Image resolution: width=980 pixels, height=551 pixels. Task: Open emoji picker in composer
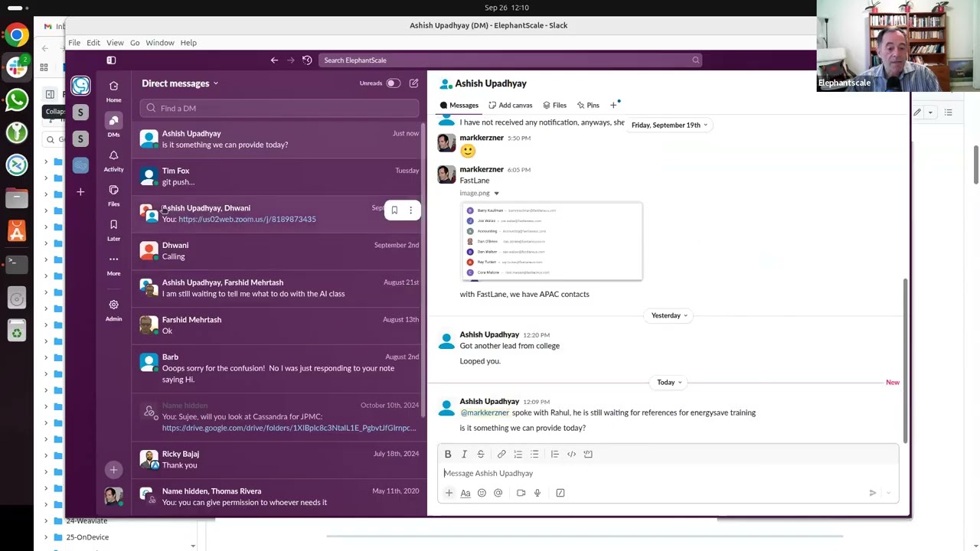(x=482, y=493)
